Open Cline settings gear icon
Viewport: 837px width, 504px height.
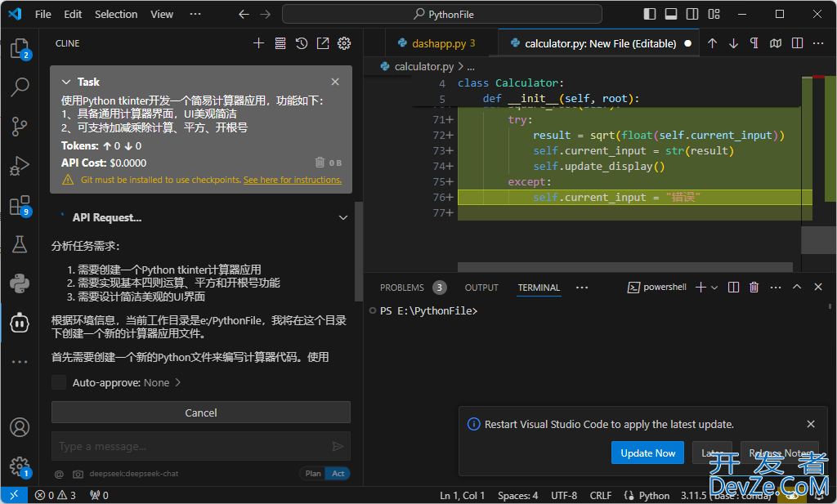coord(344,43)
